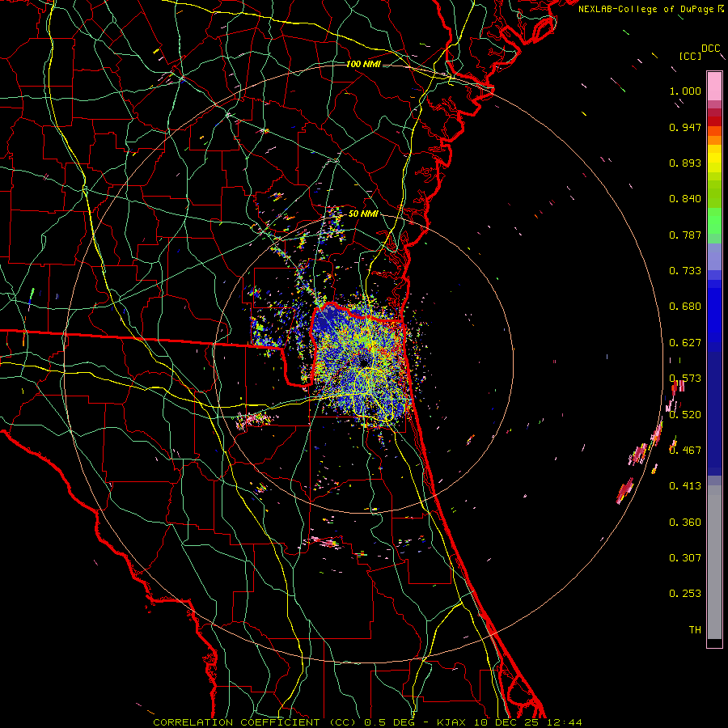Screen dimensions: 728x728
Task: Click the KJAX radar site identifier
Action: 451,722
